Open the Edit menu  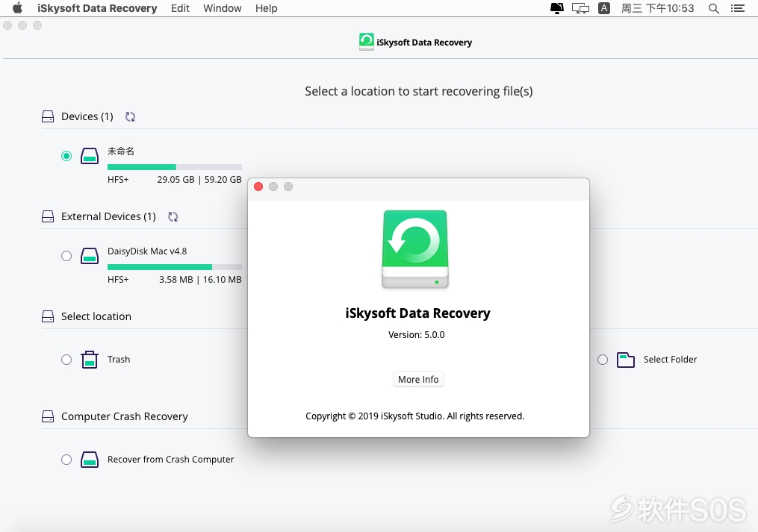point(180,8)
